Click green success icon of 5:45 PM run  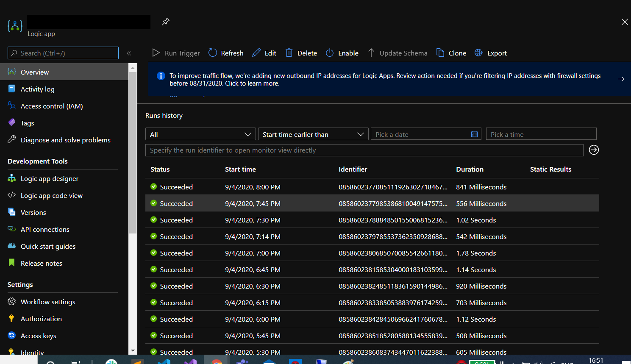click(x=153, y=335)
